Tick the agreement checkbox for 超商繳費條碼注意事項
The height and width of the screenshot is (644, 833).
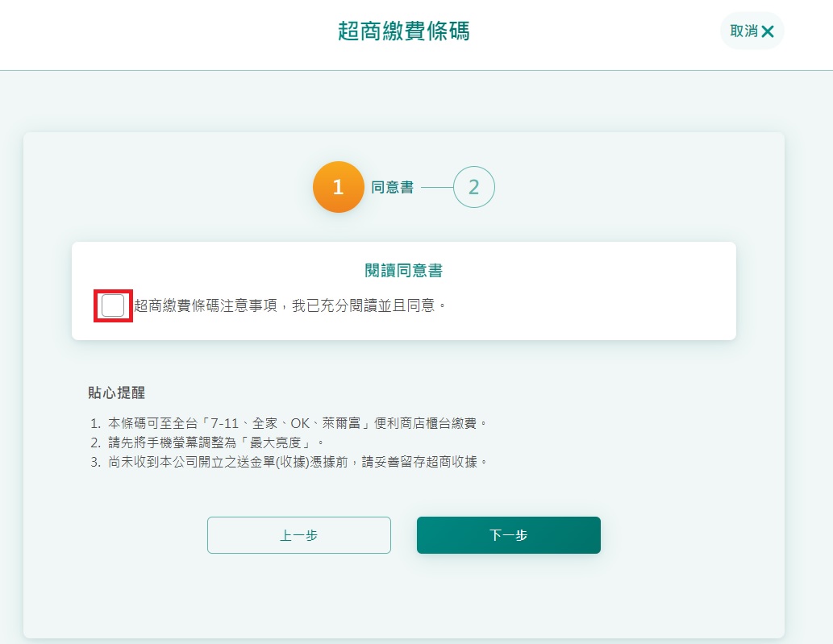(x=113, y=305)
